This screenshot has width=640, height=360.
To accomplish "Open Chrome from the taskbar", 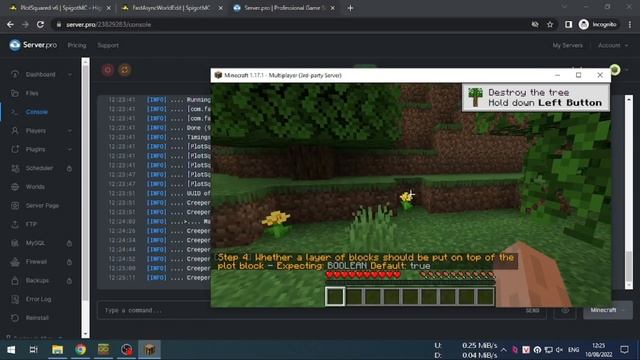I will point(80,350).
